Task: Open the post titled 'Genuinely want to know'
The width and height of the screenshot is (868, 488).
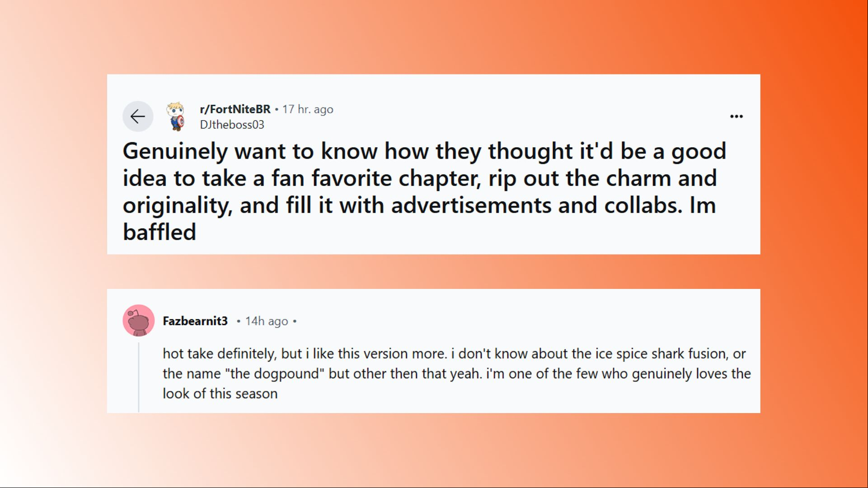Action: (x=424, y=191)
